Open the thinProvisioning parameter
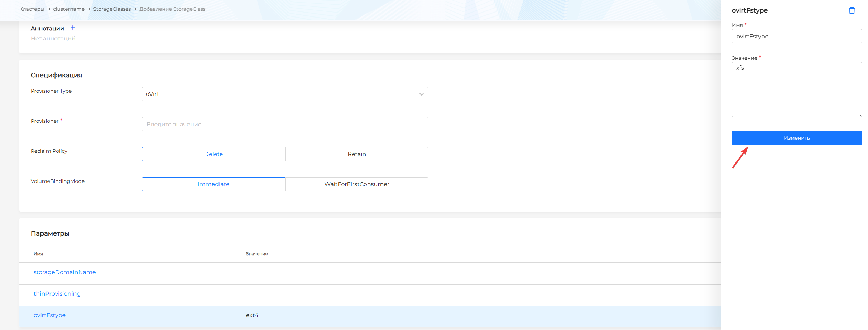868x330 pixels. pyautogui.click(x=57, y=294)
